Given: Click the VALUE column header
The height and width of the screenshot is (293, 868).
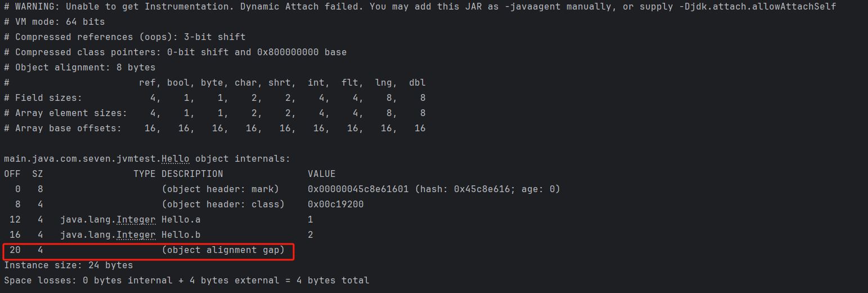Looking at the screenshot, I should pos(321,174).
